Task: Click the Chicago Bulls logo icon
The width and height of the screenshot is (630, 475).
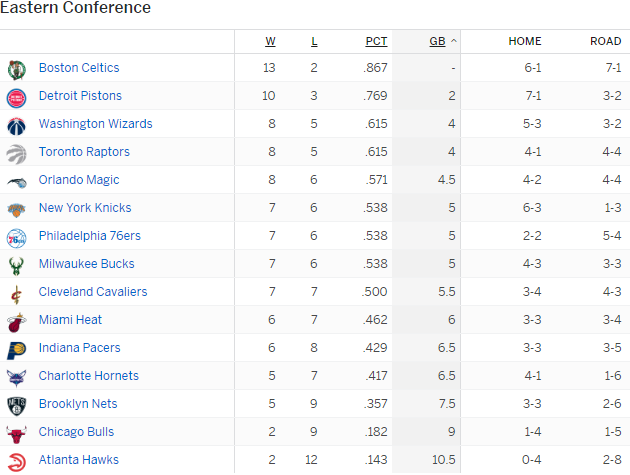Action: [x=16, y=433]
